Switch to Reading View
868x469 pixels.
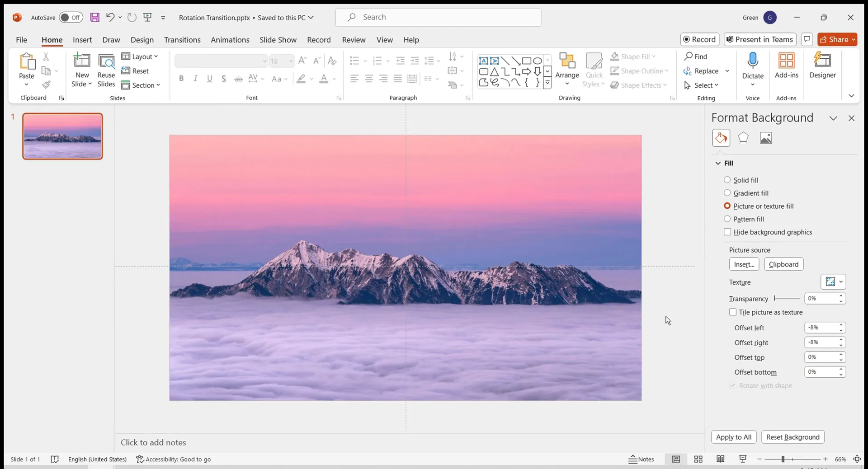(720, 459)
